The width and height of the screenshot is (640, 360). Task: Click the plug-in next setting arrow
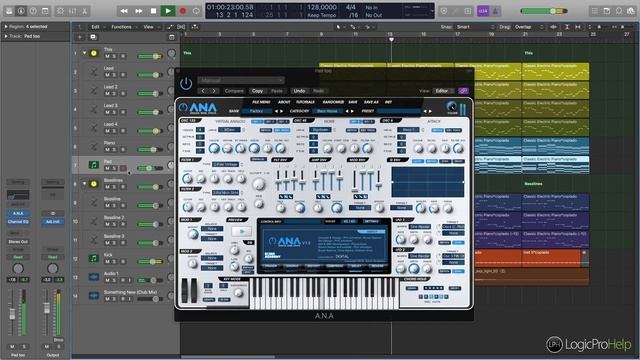[214, 91]
